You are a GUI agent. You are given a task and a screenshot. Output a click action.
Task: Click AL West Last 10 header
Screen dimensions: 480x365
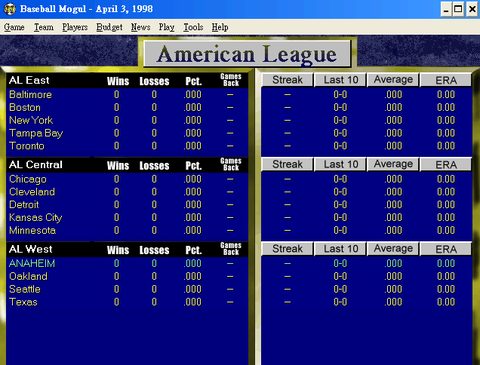[341, 249]
